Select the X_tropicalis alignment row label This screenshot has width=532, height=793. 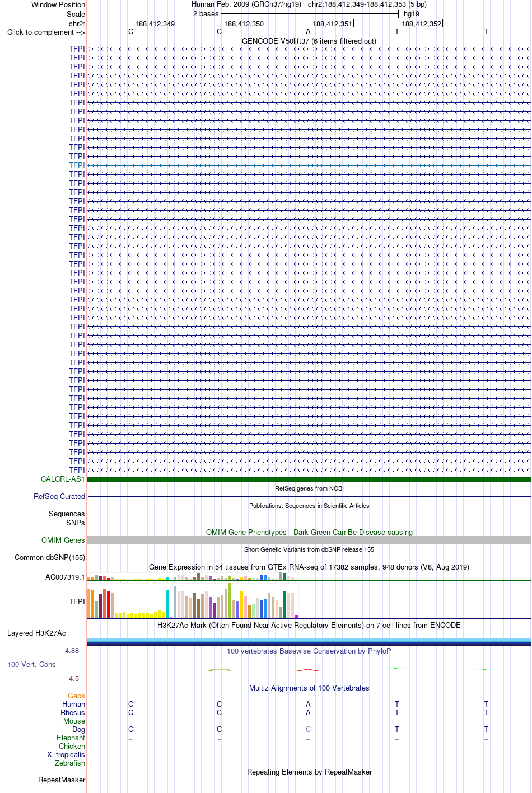click(x=66, y=754)
